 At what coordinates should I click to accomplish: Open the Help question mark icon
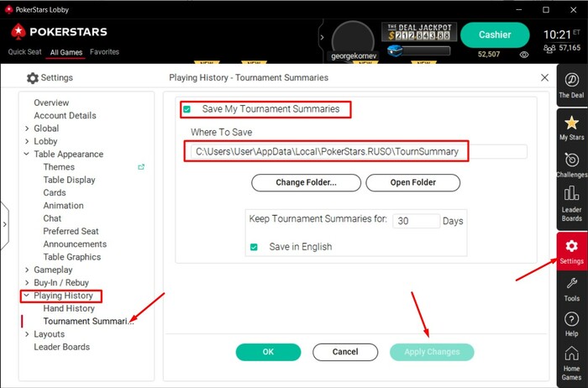571,324
